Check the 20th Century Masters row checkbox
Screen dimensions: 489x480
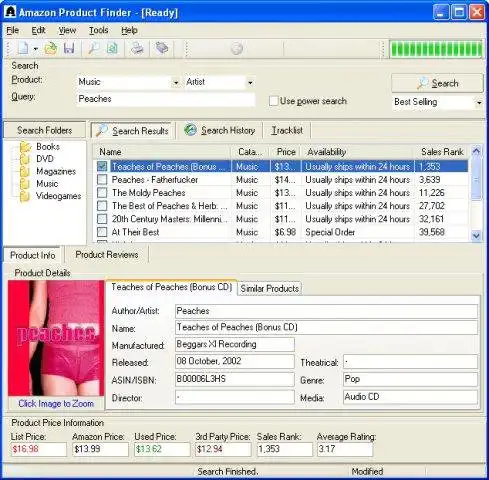pyautogui.click(x=102, y=219)
